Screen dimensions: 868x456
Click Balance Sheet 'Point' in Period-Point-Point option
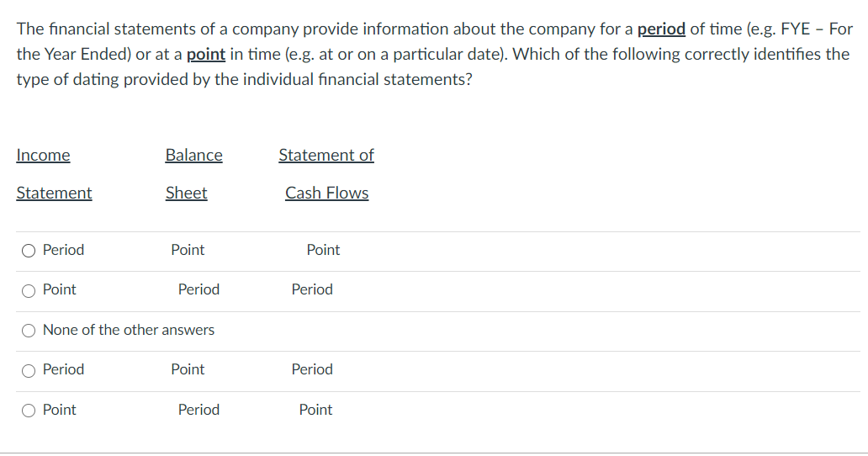(x=188, y=250)
